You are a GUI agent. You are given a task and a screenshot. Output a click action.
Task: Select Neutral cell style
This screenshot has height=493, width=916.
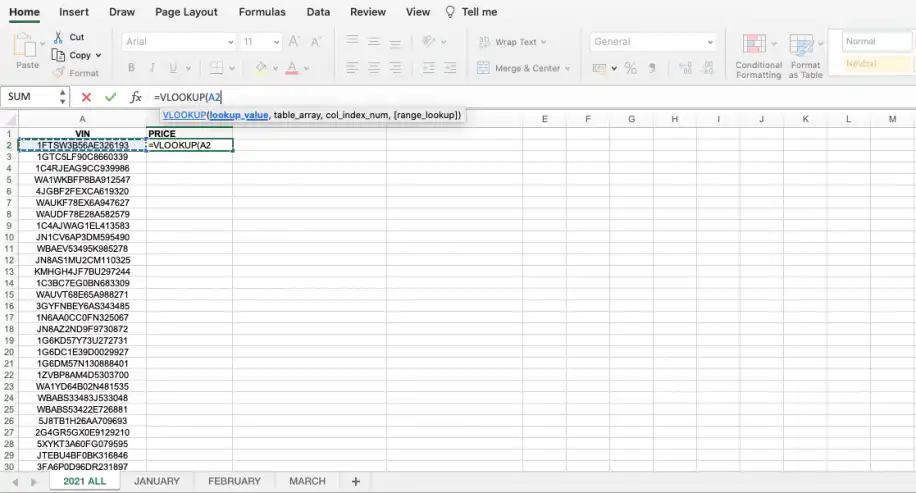(x=876, y=63)
